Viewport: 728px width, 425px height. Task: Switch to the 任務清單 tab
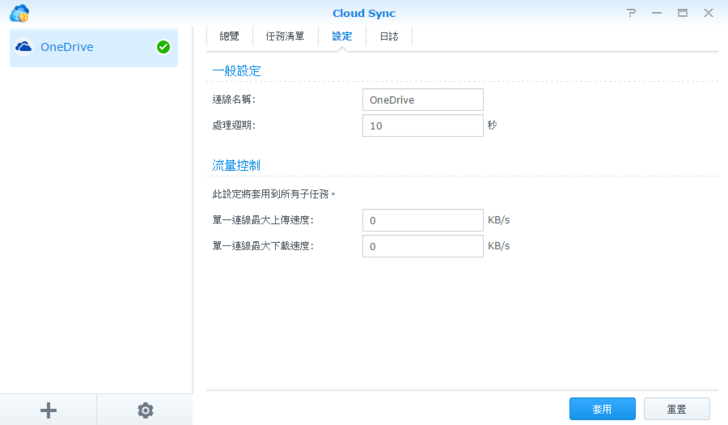coord(285,36)
